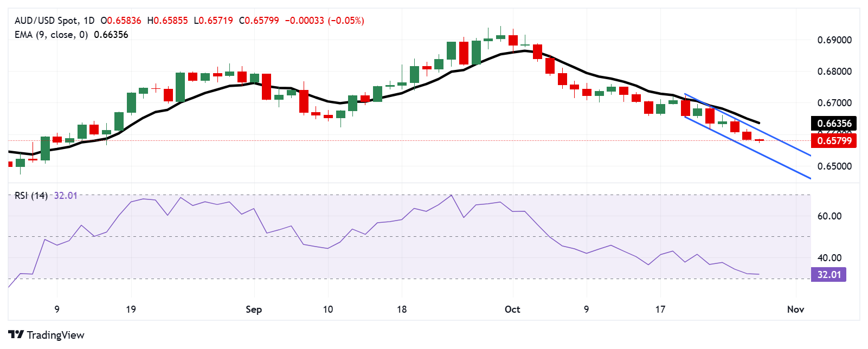
Task: Select the RSI (14) indicator legend
Action: (x=31, y=195)
